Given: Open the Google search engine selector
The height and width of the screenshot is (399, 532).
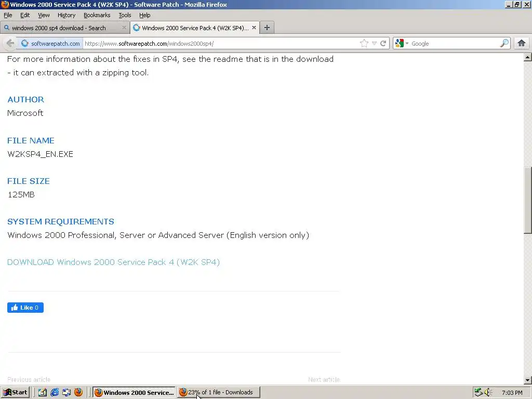Looking at the screenshot, I should (402, 44).
